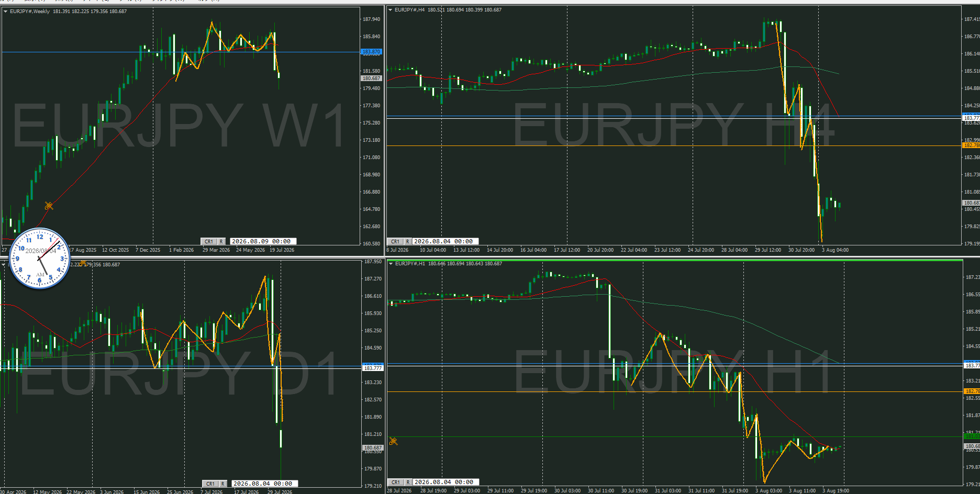Select the white 183.77 price label on H4
This screenshot has height=494, width=980.
(972, 118)
